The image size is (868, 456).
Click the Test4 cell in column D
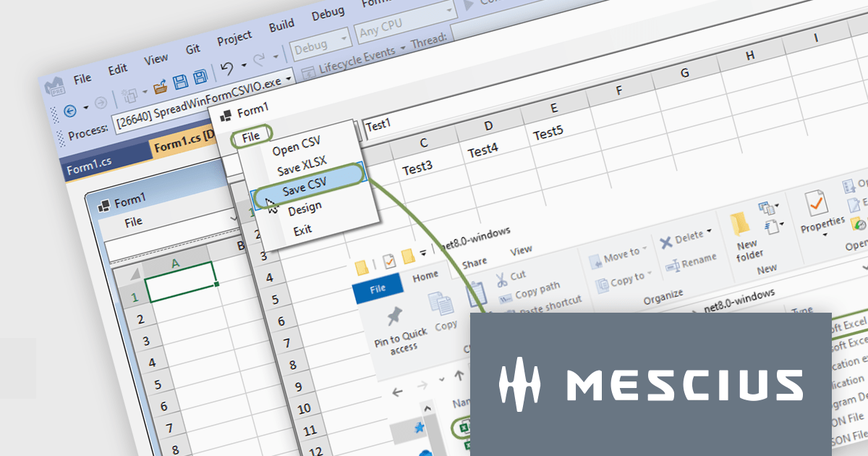(482, 151)
